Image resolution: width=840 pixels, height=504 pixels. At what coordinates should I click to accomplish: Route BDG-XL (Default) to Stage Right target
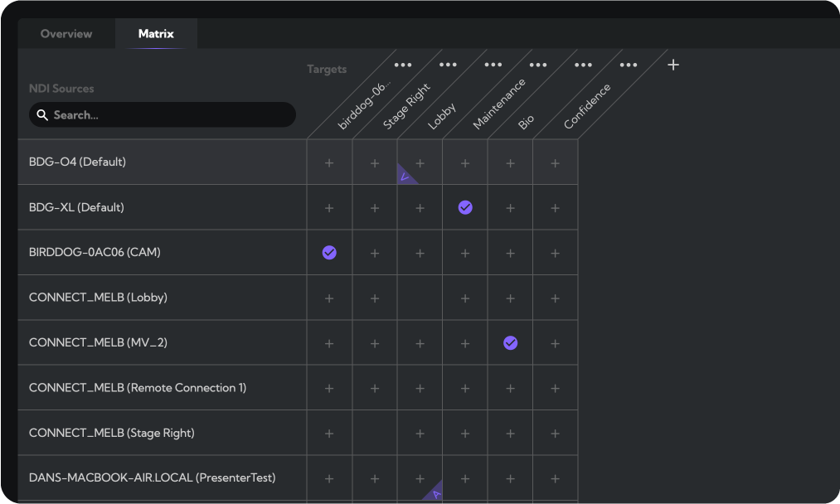[375, 207]
